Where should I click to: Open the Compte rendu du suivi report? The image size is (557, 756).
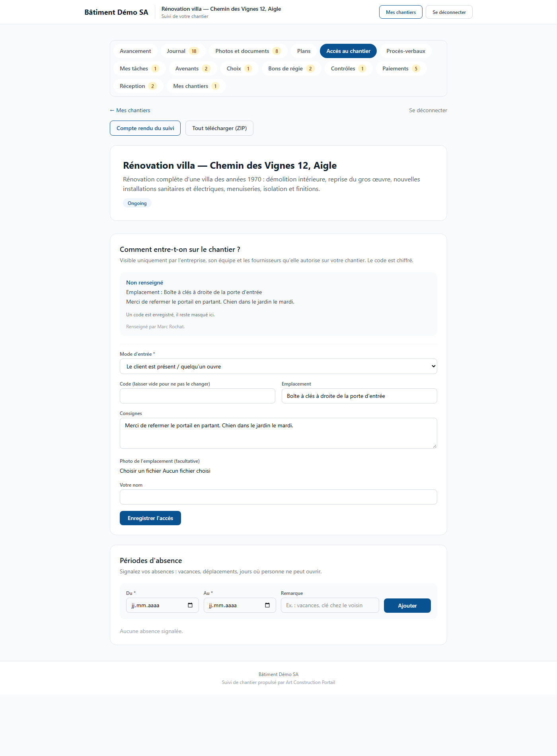coord(145,128)
